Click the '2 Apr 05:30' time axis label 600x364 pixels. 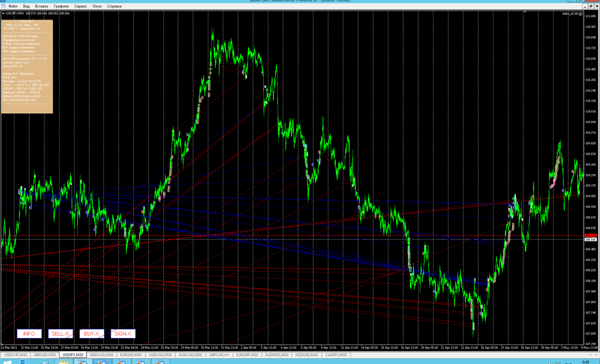click(249, 348)
